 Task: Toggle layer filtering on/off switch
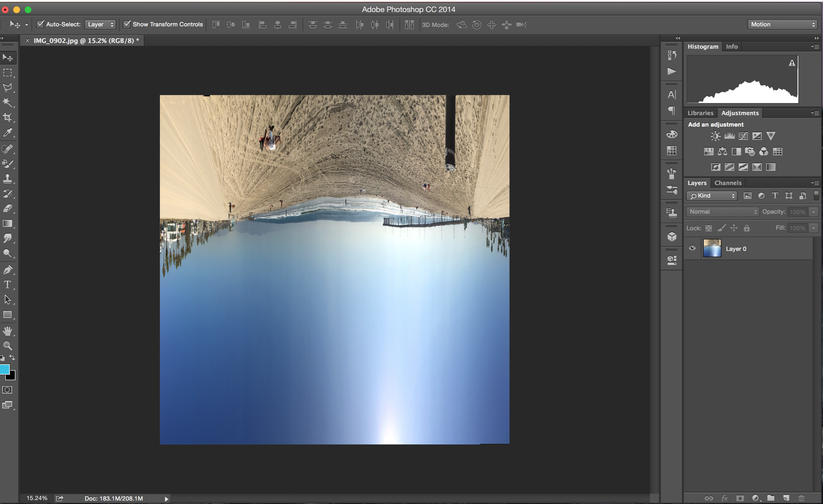coord(816,196)
